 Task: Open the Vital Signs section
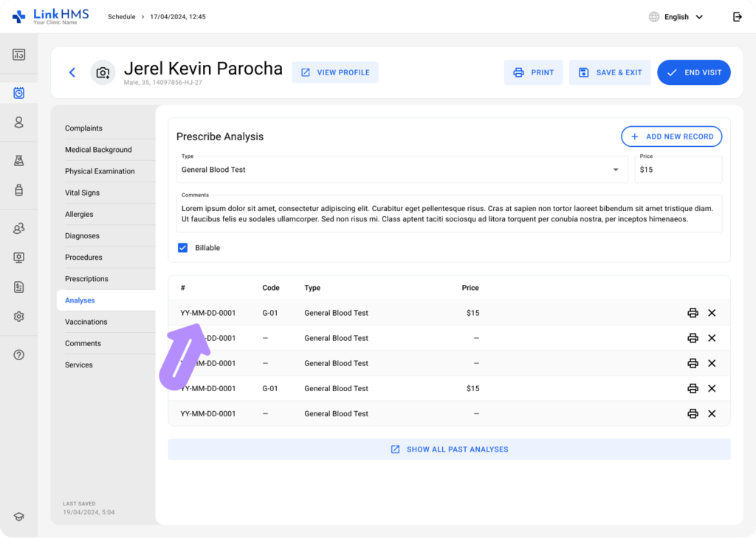tap(83, 193)
